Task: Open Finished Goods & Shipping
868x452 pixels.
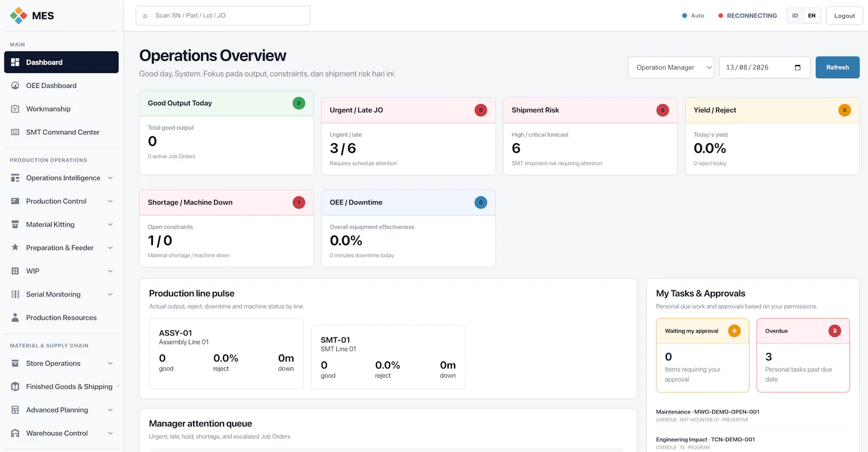Action: 61,387
